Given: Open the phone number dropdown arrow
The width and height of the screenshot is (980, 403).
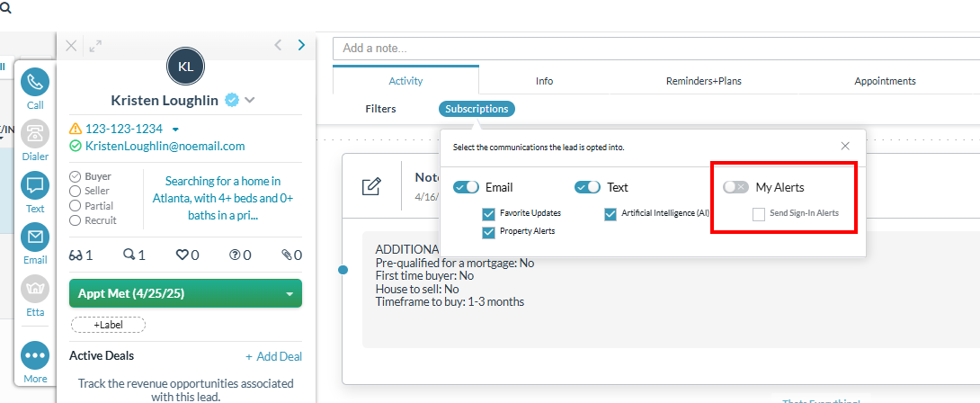Looking at the screenshot, I should (175, 130).
